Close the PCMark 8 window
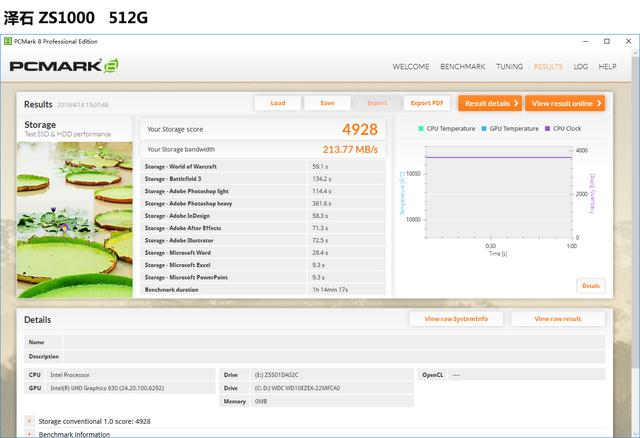 click(628, 41)
